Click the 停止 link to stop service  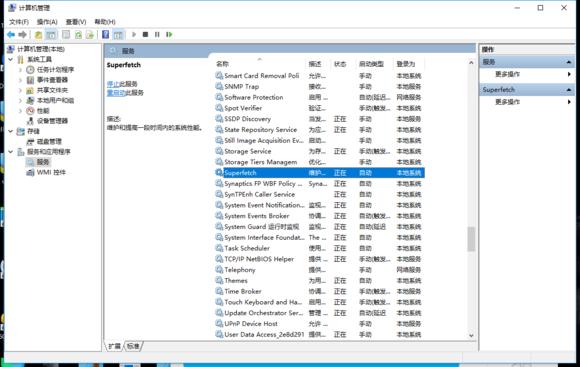[x=114, y=84]
